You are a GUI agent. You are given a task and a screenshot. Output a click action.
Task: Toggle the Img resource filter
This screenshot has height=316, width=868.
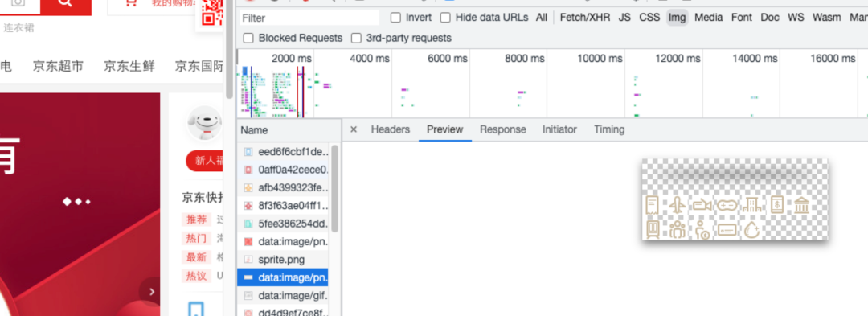(677, 18)
